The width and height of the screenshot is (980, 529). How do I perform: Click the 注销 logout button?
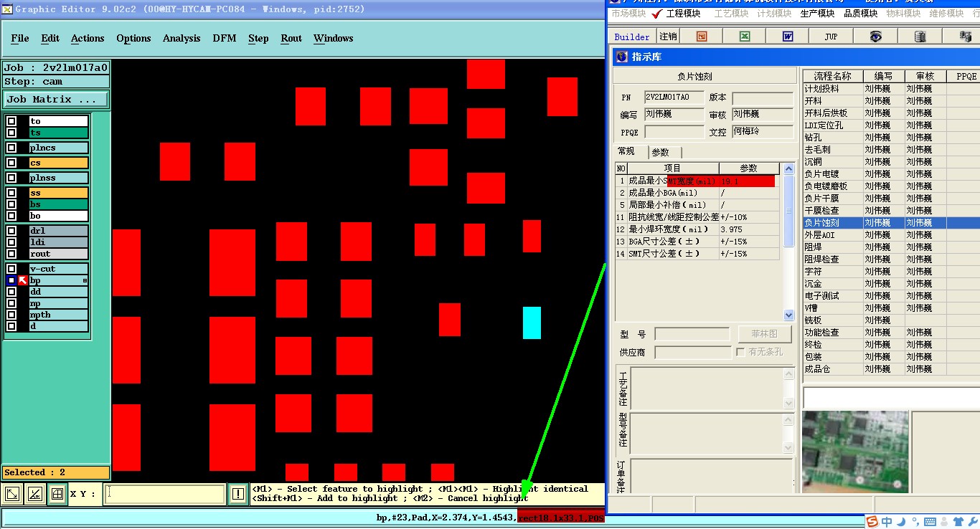pos(668,37)
